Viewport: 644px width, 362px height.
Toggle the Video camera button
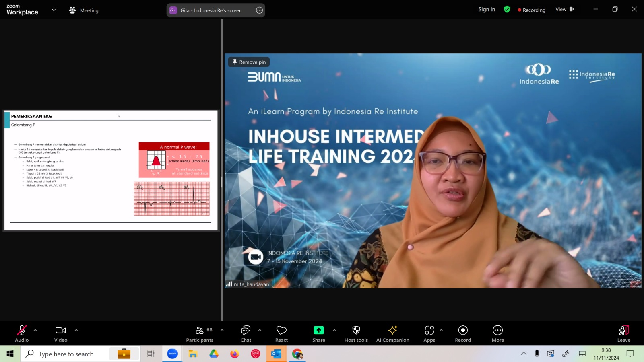pyautogui.click(x=61, y=334)
